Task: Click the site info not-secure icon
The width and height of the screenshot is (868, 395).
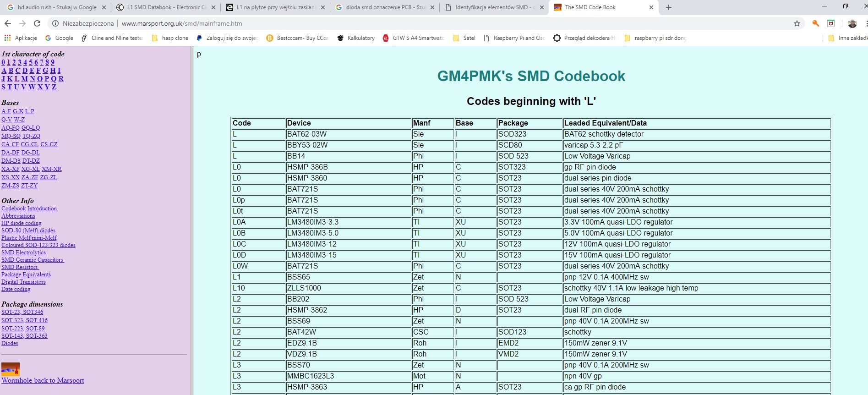Action: (55, 23)
